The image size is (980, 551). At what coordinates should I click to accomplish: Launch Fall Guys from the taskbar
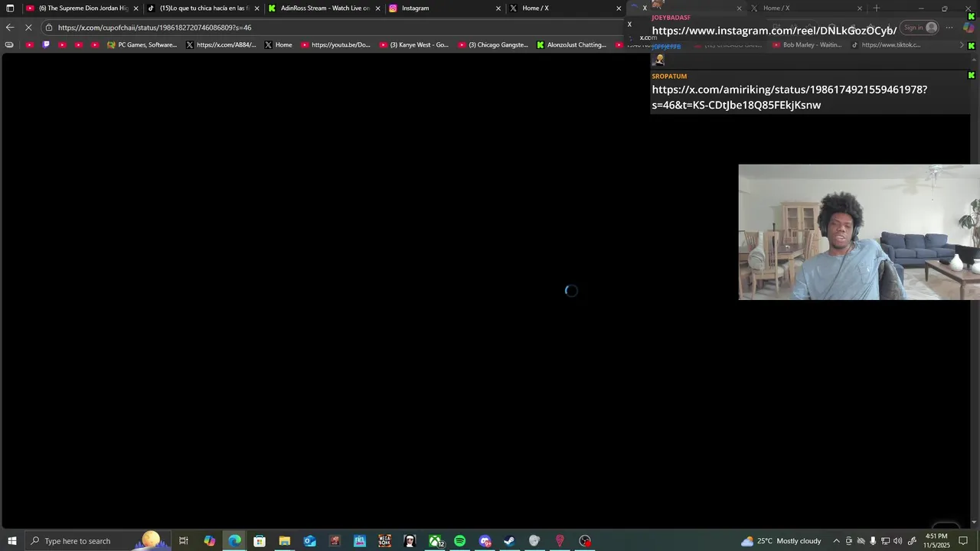[x=360, y=541]
